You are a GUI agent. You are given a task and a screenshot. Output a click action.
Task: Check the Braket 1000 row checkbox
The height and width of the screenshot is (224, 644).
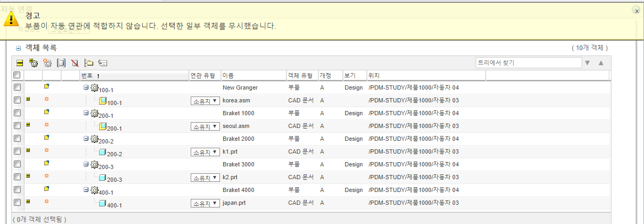click(17, 113)
